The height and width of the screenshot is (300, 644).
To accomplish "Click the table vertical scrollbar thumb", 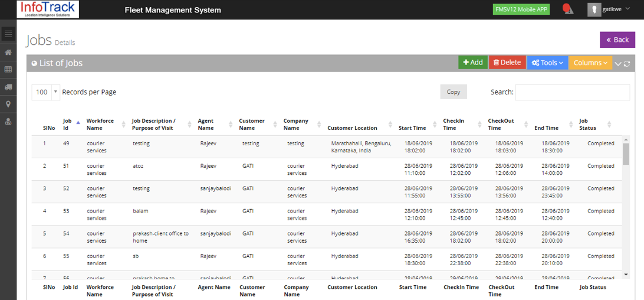I will tap(626, 154).
